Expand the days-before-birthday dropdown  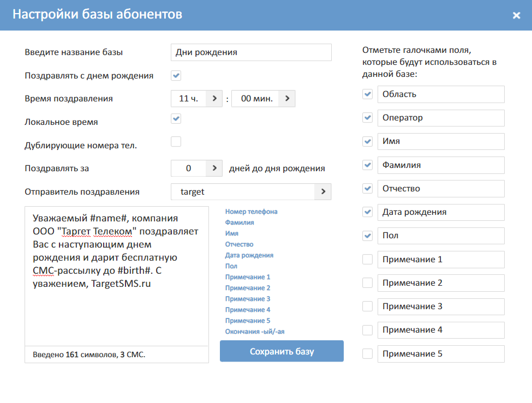(214, 169)
